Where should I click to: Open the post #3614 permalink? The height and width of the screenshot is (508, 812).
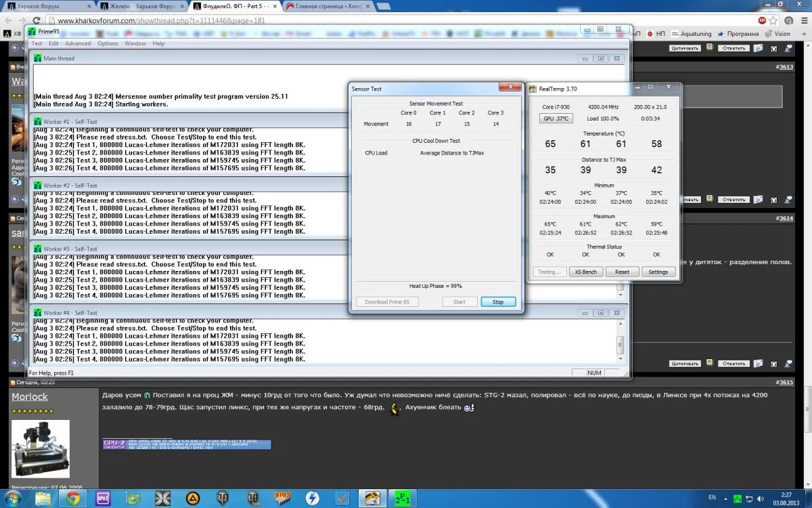[784, 219]
